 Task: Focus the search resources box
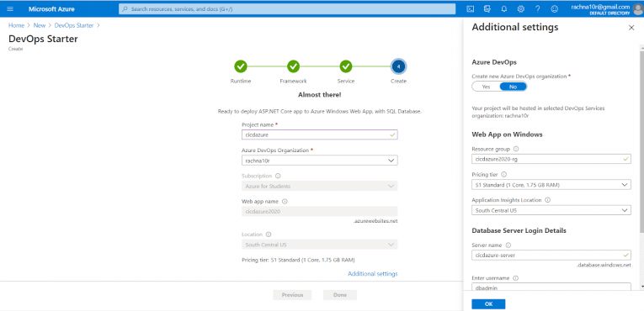pos(287,8)
